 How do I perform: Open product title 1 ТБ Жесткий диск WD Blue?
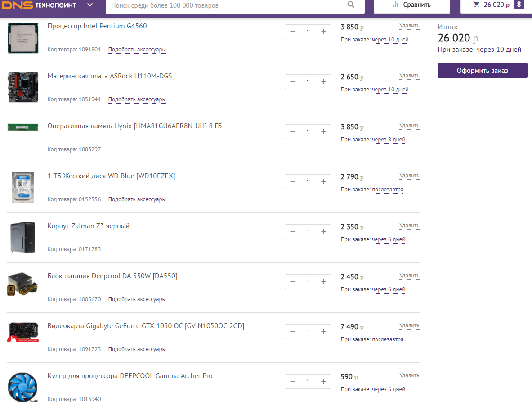(x=111, y=176)
